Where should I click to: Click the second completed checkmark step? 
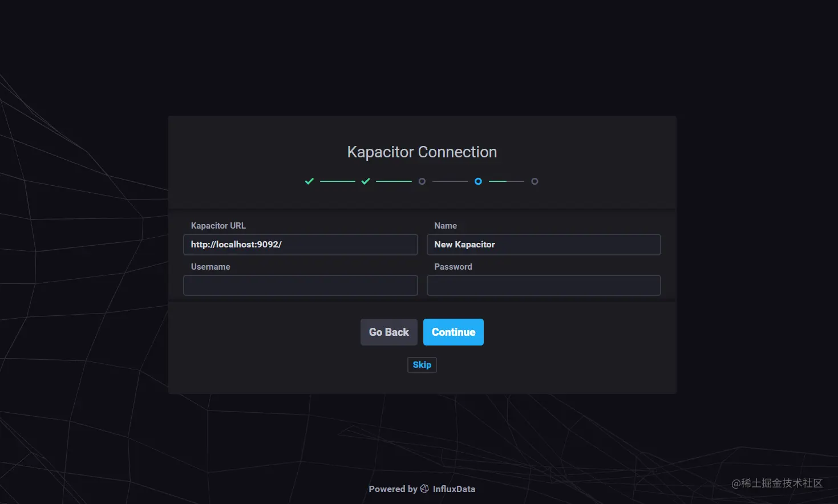pyautogui.click(x=366, y=181)
